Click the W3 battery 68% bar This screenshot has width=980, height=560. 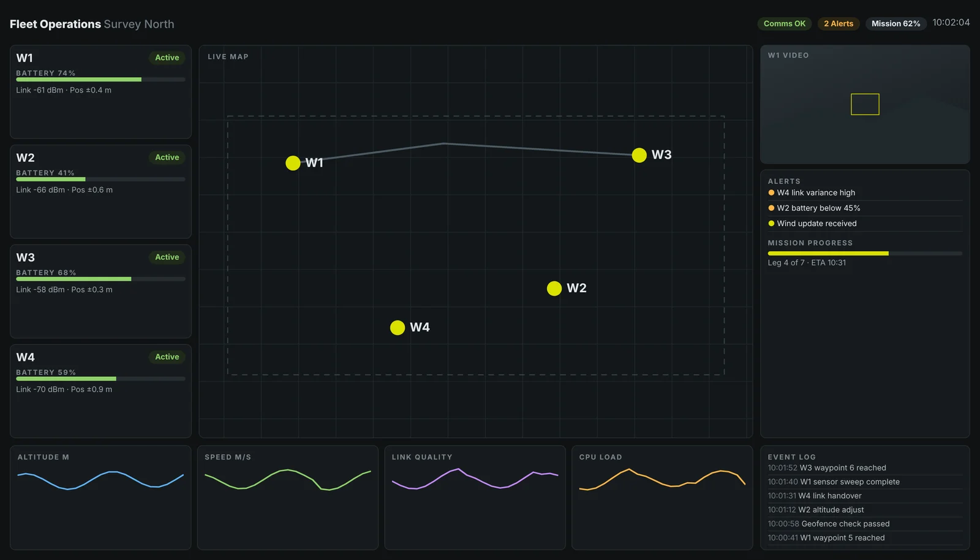(x=100, y=279)
